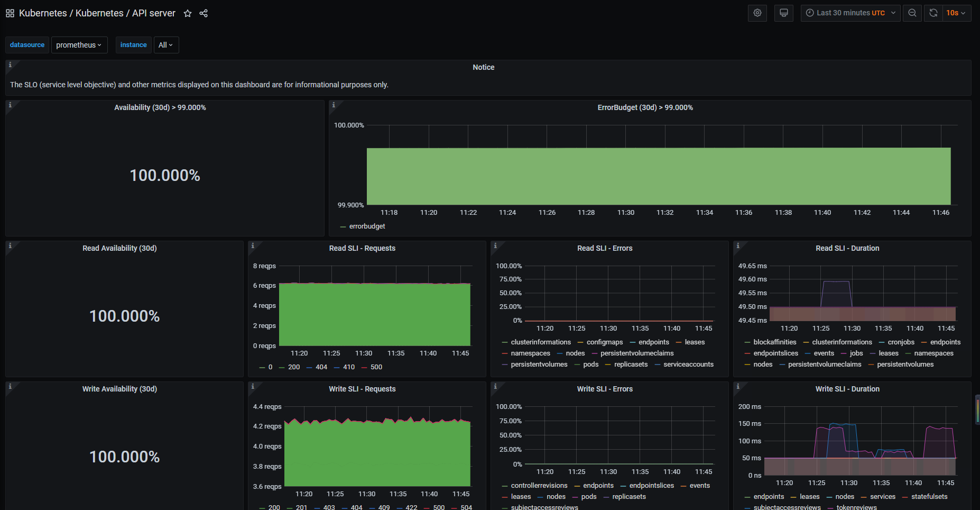980x510 pixels.
Task: Toggle configmaps series in Read Errors legend
Action: 605,342
